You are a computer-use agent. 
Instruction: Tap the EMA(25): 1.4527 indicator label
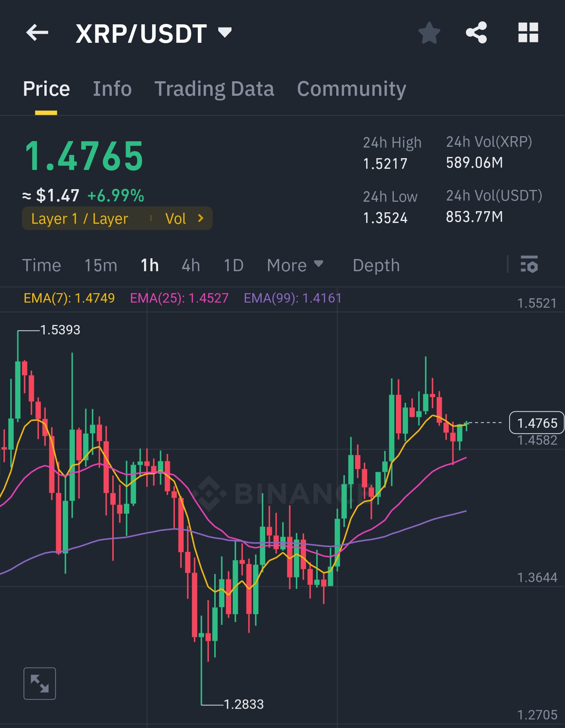point(179,298)
